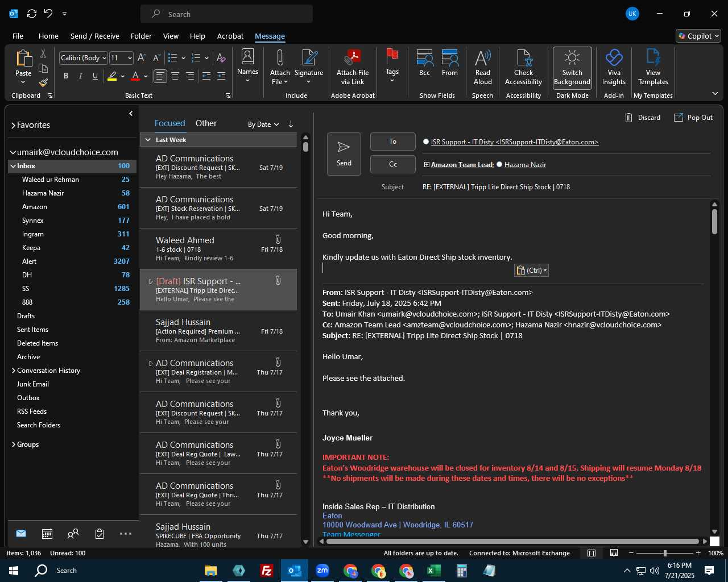Open the Signature pen icon
The image size is (728, 582).
(x=309, y=57)
